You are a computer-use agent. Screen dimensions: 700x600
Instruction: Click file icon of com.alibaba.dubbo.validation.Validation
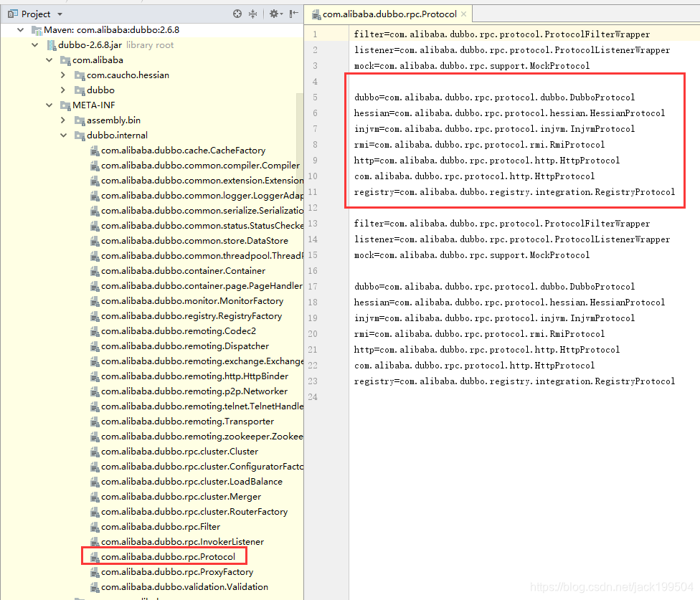coord(95,588)
